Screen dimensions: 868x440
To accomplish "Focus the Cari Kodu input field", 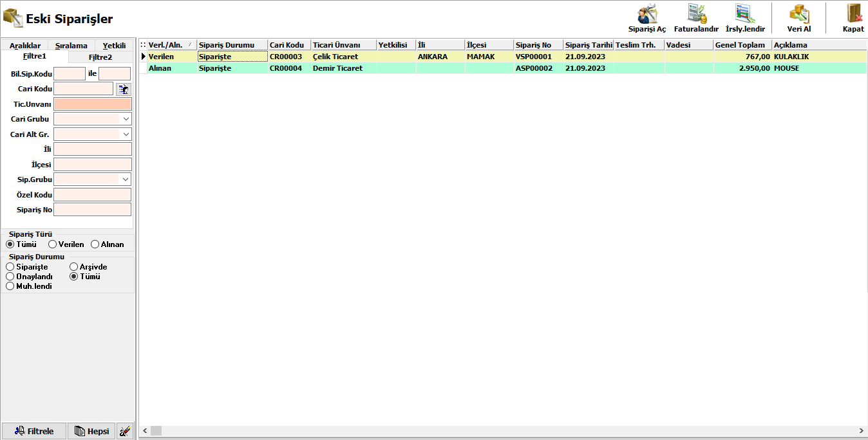I will (84, 89).
